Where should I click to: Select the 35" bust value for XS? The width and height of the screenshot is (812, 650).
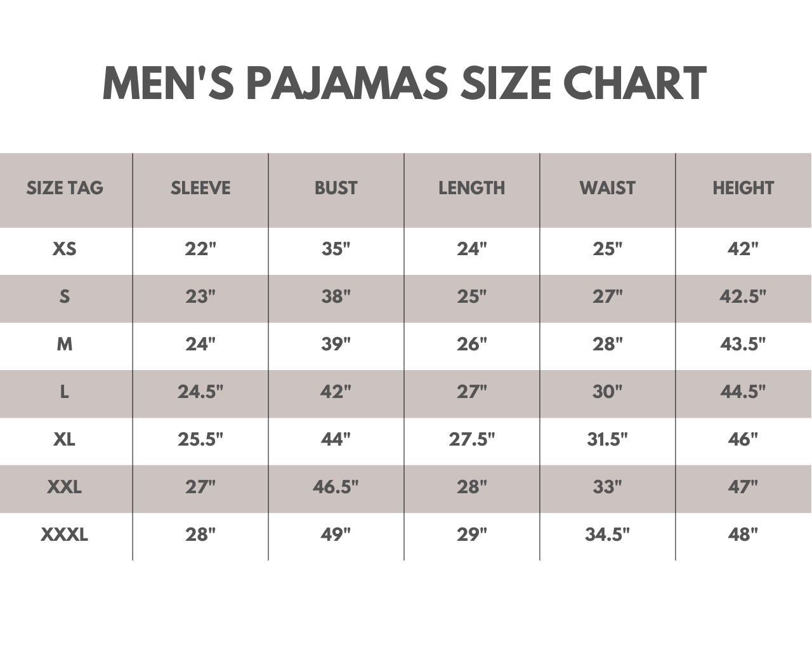[x=336, y=249]
